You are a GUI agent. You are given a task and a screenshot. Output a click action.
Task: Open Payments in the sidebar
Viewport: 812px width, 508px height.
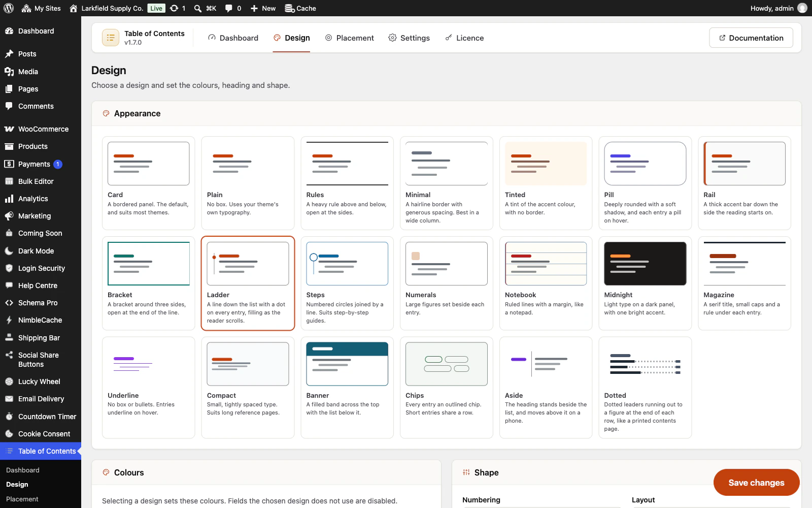[x=41, y=164]
